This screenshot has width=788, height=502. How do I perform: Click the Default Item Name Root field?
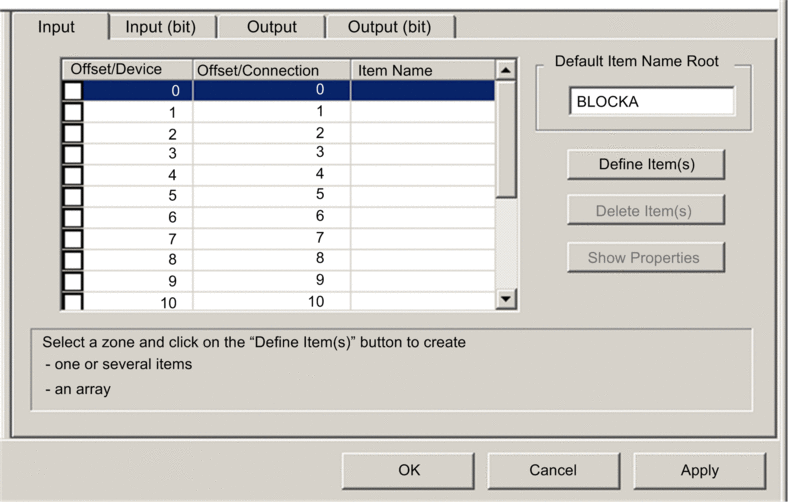(x=651, y=102)
